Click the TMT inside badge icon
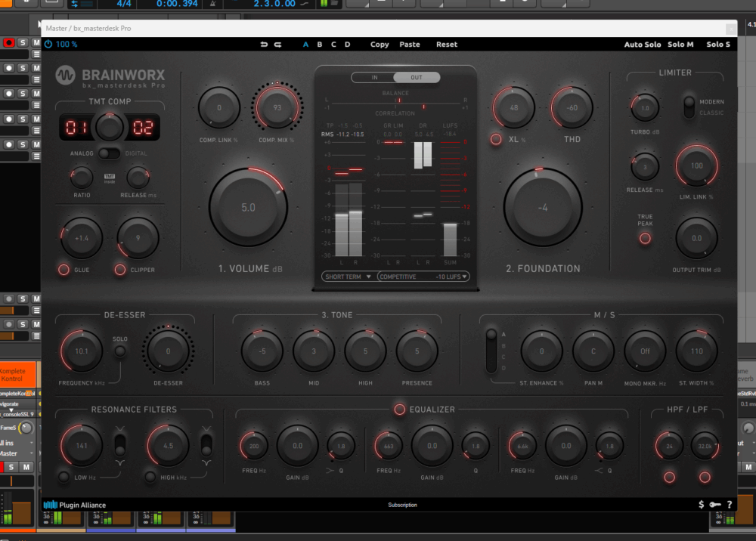 pos(110,178)
